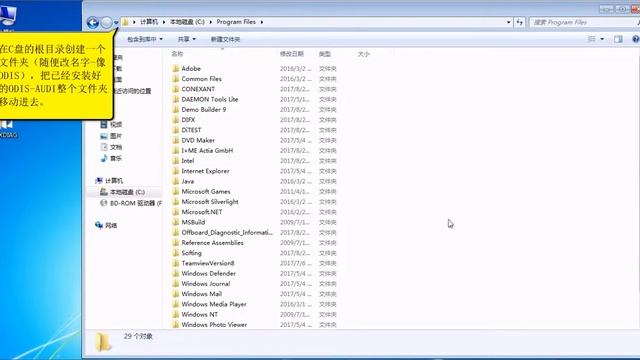The image size is (640, 360).
Task: Open the 共享 toolbar dropdown menu
Action: [187, 39]
